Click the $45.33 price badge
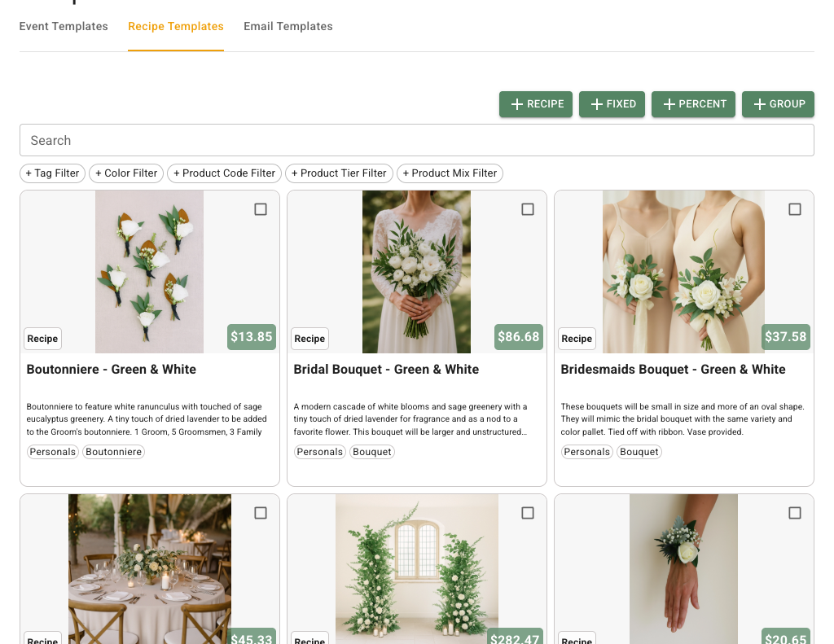 (252, 637)
